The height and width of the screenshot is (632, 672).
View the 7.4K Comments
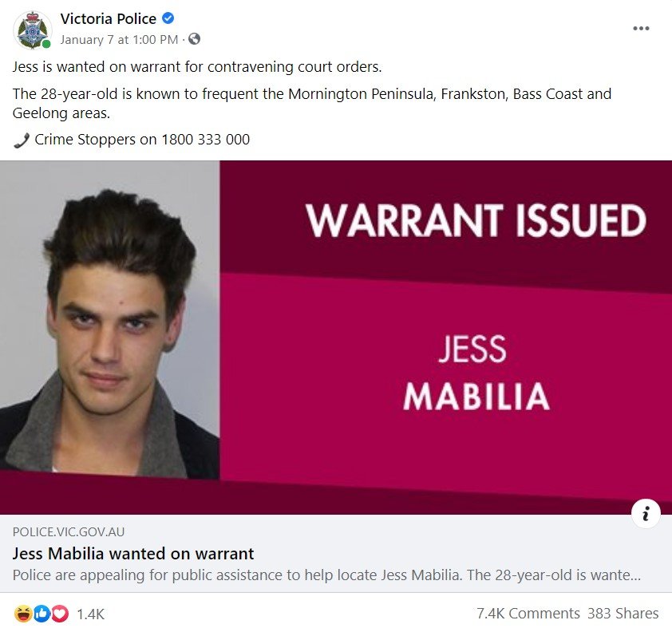pyautogui.click(x=528, y=613)
